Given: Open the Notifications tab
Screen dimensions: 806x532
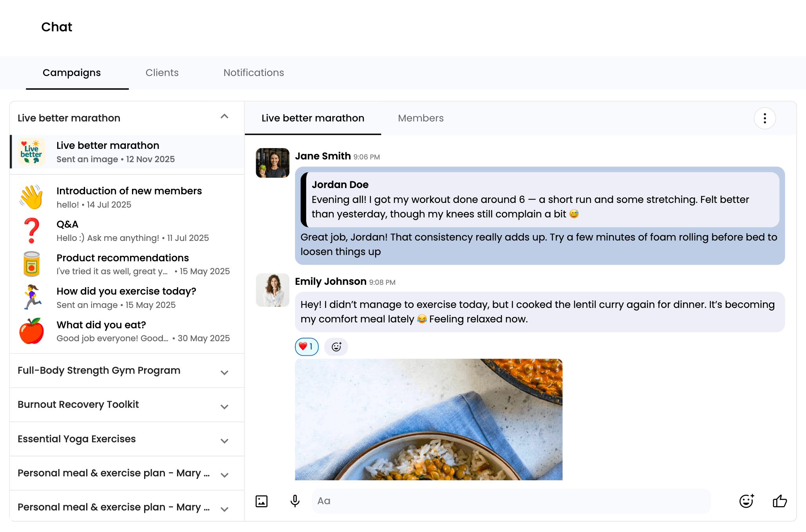Looking at the screenshot, I should pos(253,73).
